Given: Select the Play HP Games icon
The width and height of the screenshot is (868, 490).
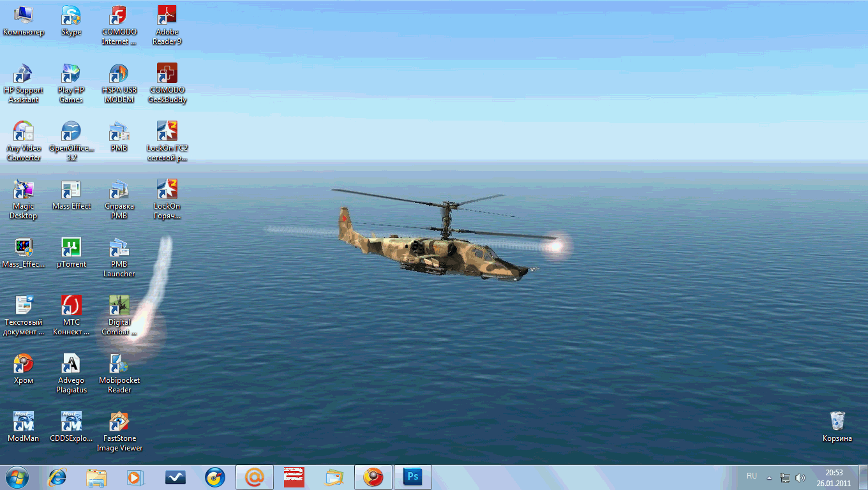Looking at the screenshot, I should click(71, 84).
